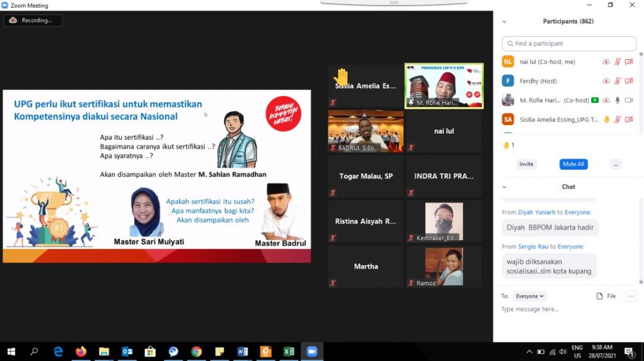This screenshot has width=644, height=361.
Task: Open the participants more options (…) menu
Action: (616, 164)
